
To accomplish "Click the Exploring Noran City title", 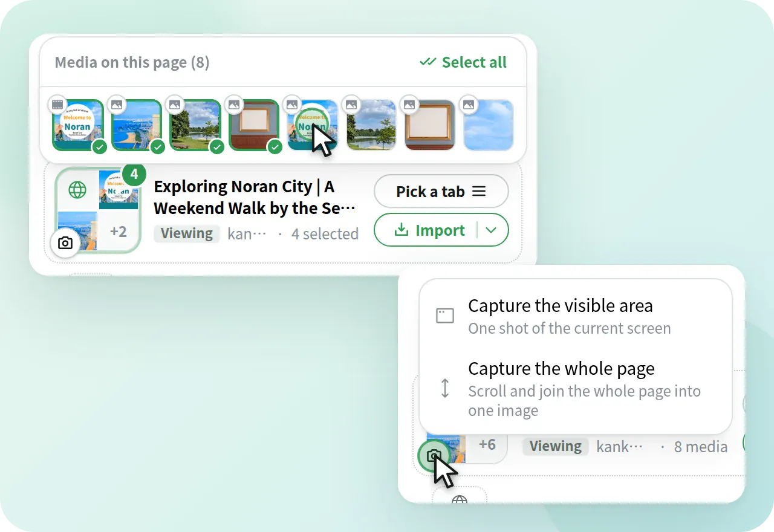I will 255,197.
